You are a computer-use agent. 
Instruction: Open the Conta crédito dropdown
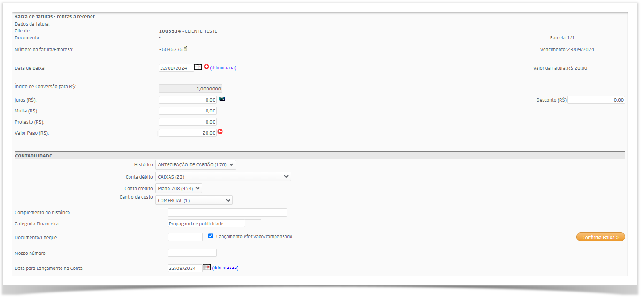(178, 188)
